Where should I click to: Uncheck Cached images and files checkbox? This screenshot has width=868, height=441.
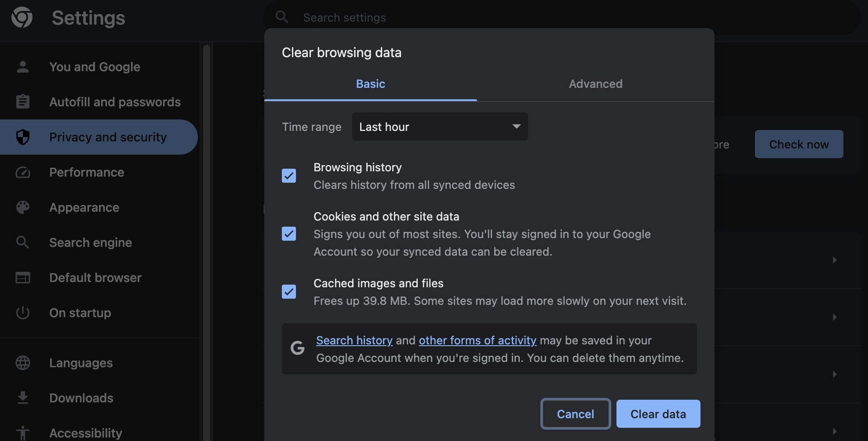[289, 292]
